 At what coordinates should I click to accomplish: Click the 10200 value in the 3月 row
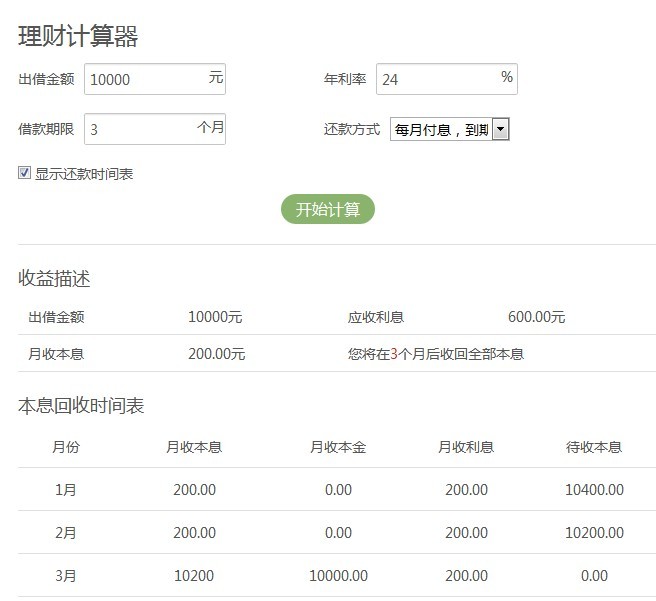[194, 576]
